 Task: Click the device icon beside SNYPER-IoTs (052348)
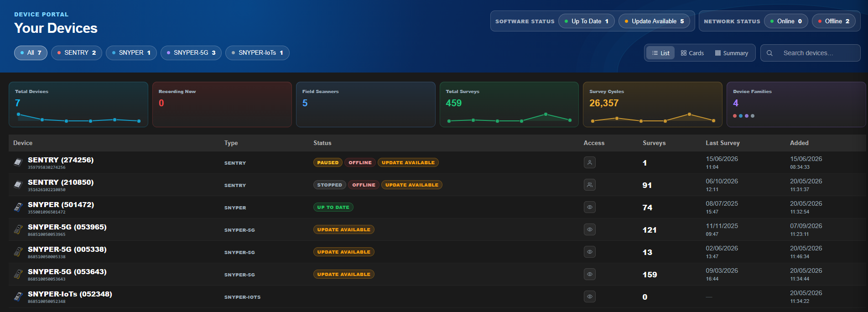(x=18, y=296)
